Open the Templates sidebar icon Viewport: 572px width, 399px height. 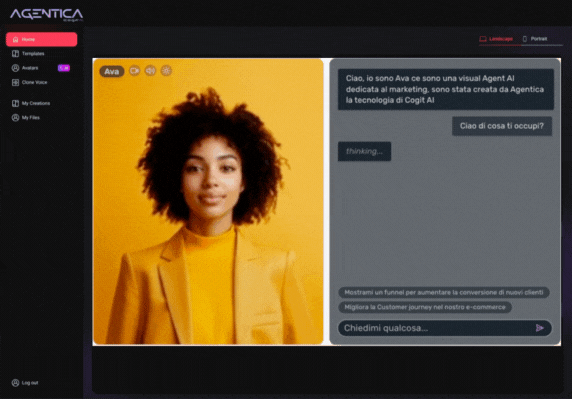click(15, 54)
